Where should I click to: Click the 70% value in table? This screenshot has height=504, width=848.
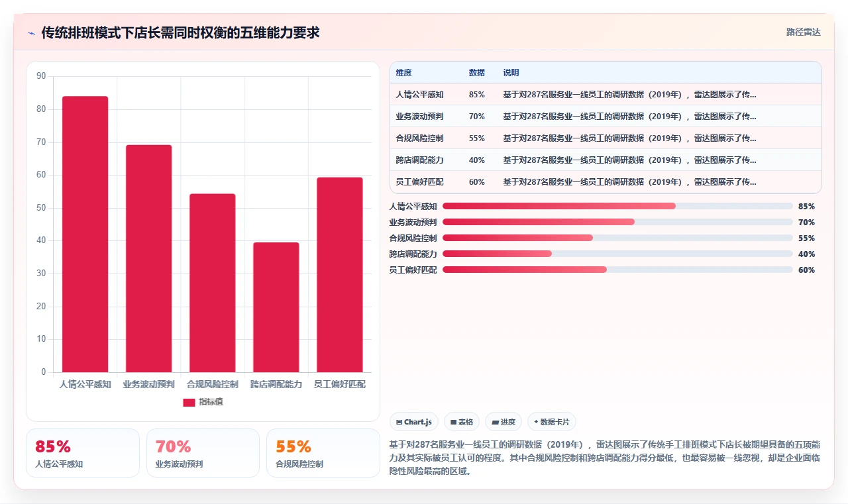click(477, 117)
